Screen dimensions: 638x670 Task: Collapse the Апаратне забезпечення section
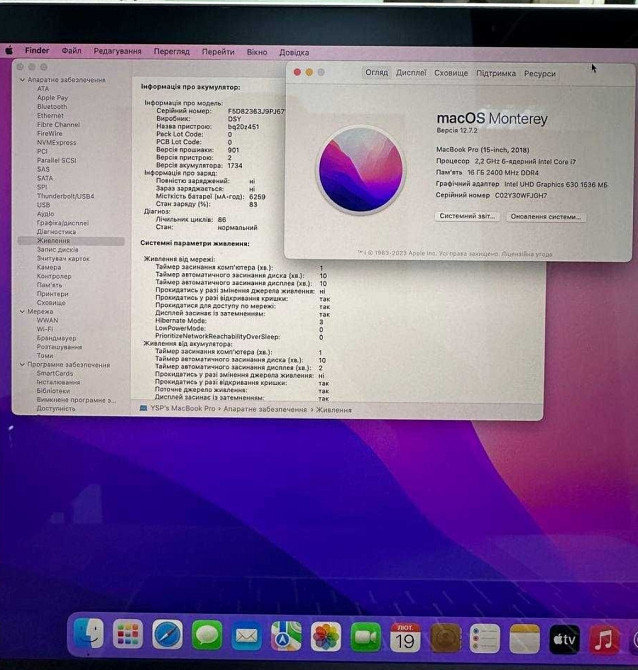[x=22, y=80]
